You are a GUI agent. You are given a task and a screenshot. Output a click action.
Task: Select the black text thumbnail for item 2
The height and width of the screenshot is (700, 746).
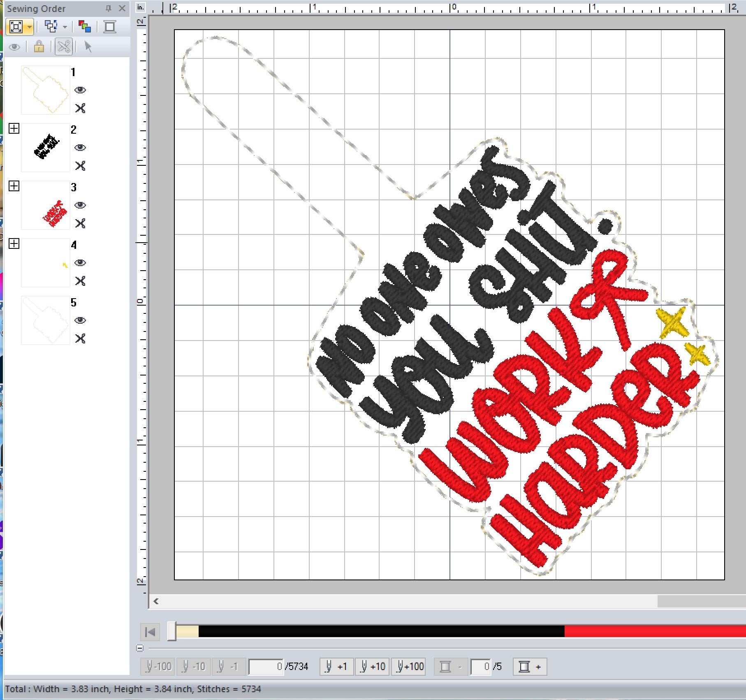[x=45, y=148]
